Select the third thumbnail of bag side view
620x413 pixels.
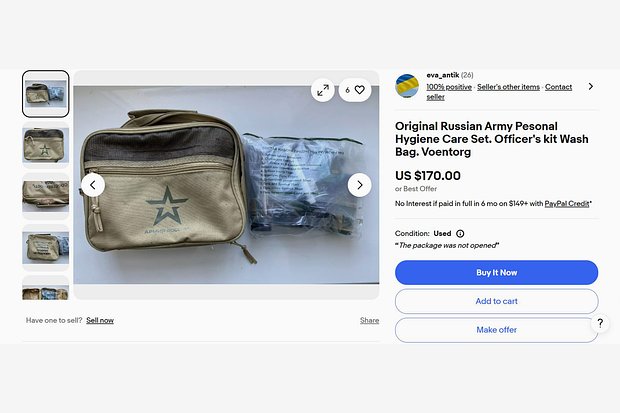(45, 196)
